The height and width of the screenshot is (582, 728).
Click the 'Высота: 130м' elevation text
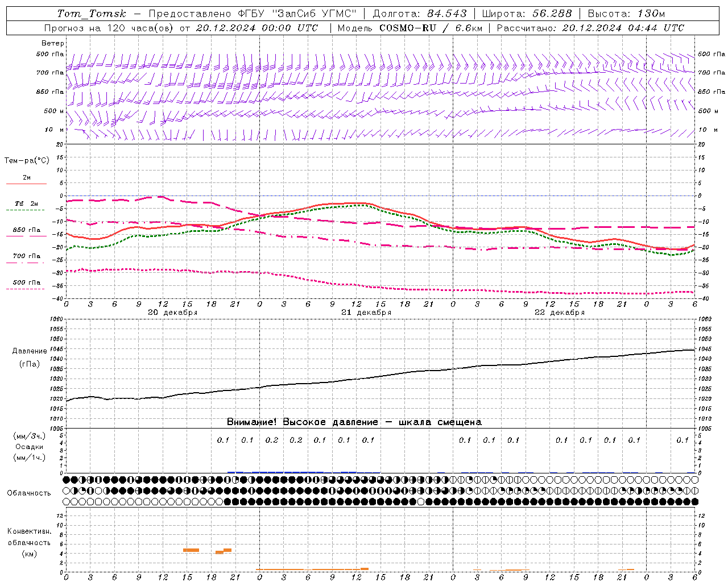(x=626, y=14)
